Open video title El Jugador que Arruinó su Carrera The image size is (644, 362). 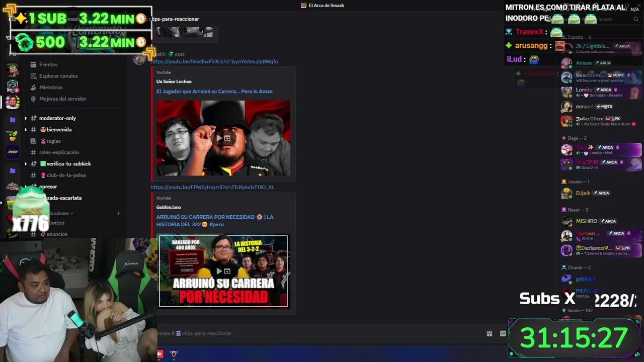[x=214, y=92]
